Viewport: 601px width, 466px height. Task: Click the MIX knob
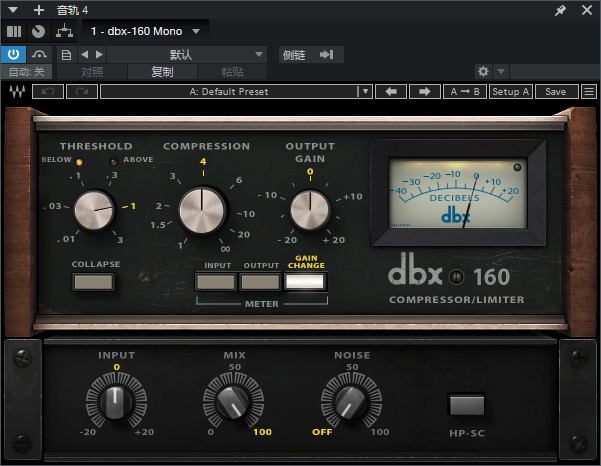click(233, 402)
